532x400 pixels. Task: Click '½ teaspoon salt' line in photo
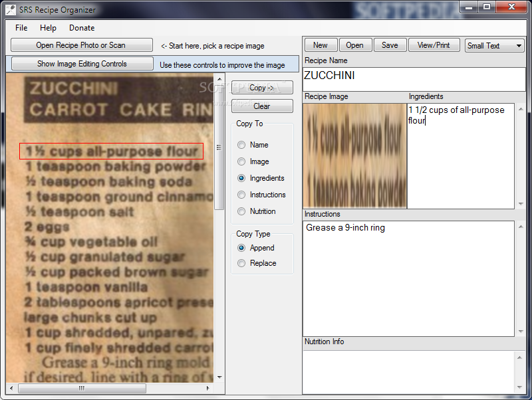pos(80,212)
